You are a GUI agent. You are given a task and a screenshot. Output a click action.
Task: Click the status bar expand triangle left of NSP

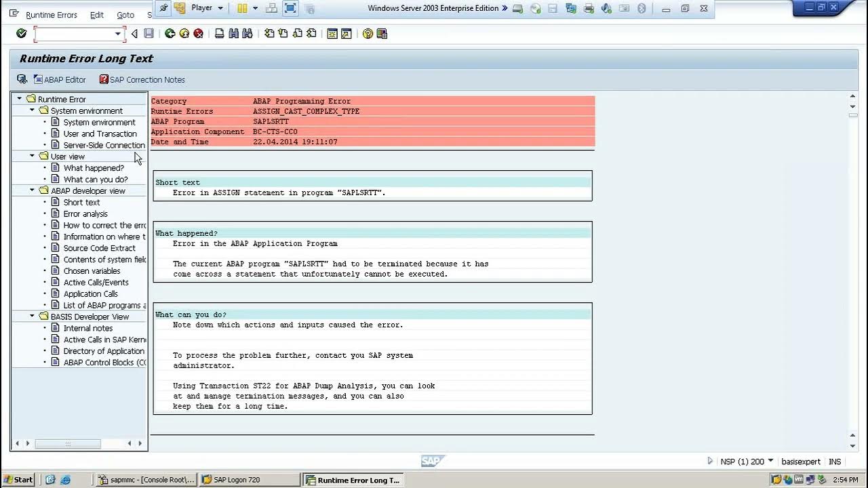coord(710,461)
